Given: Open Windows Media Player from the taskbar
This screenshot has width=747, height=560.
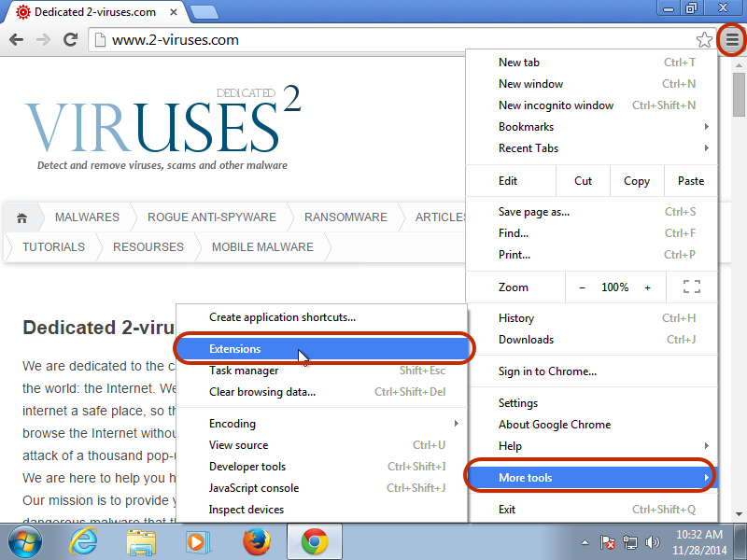Looking at the screenshot, I should [x=198, y=542].
